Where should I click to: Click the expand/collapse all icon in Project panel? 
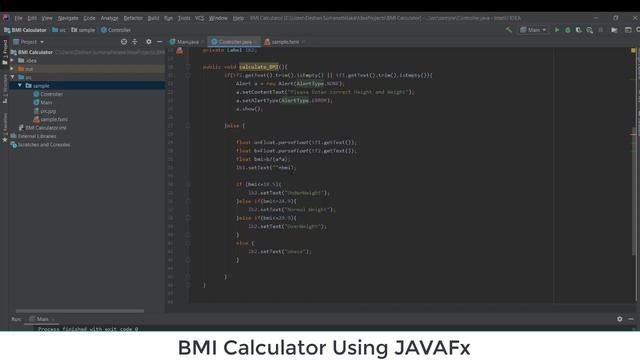tap(135, 42)
